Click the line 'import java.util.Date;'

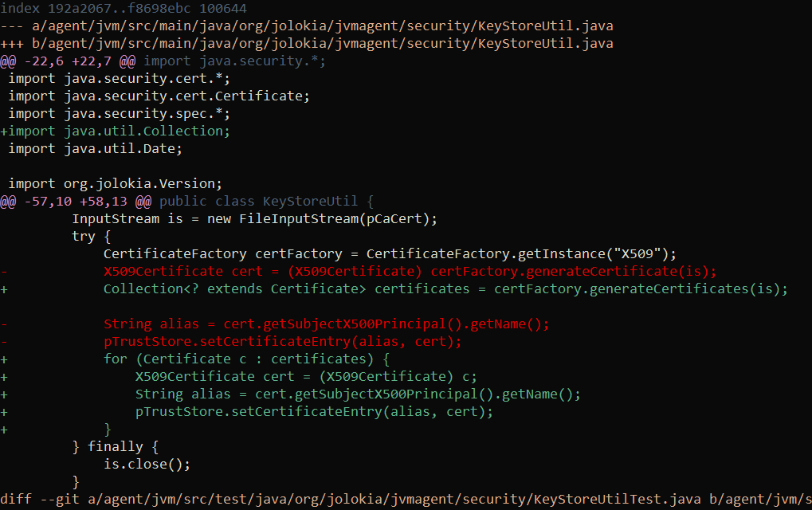click(x=96, y=149)
